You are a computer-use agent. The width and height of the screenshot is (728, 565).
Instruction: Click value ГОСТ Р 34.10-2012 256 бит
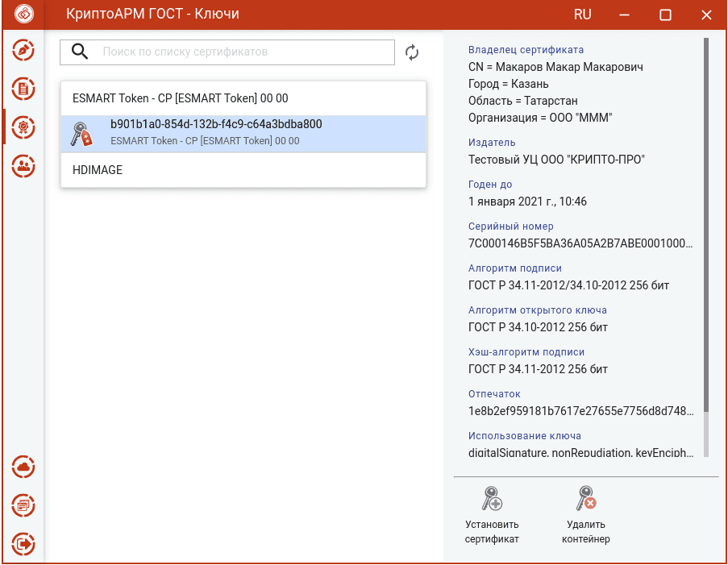(538, 327)
